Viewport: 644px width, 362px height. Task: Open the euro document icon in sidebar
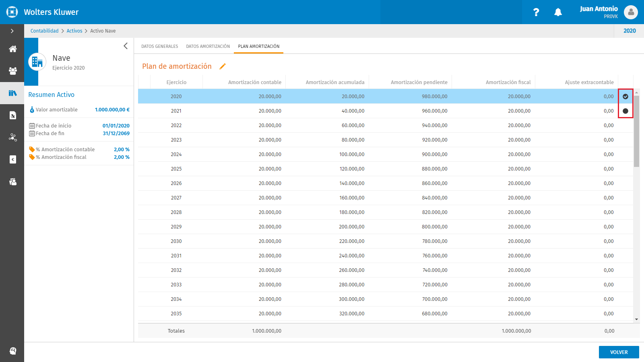point(12,160)
